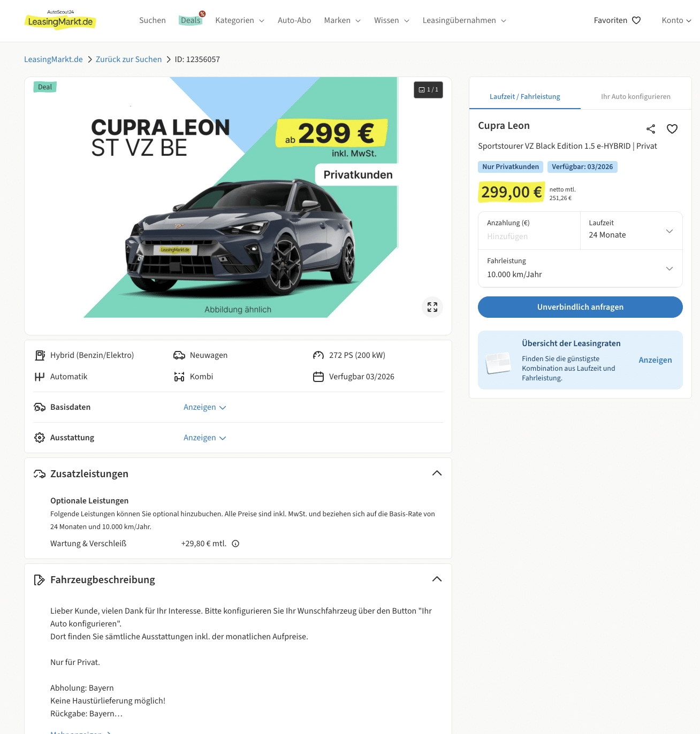The image size is (700, 734).
Task: Click the Zusatzleistungen car icon
Action: [40, 474]
